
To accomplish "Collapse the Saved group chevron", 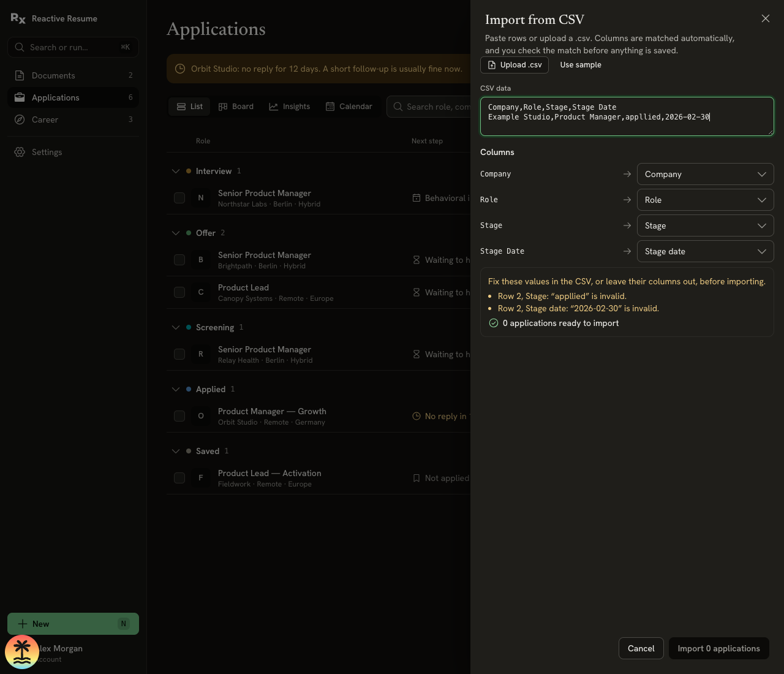I will pos(176,451).
